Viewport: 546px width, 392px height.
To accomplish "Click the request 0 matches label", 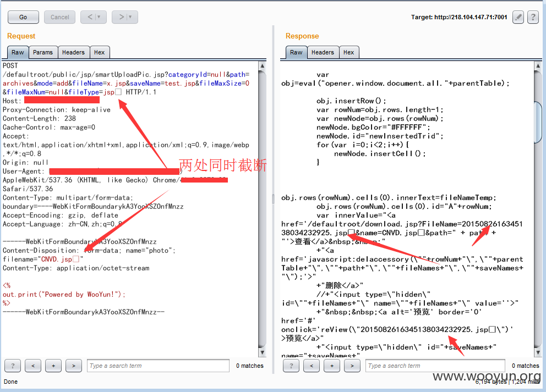I will (250, 366).
